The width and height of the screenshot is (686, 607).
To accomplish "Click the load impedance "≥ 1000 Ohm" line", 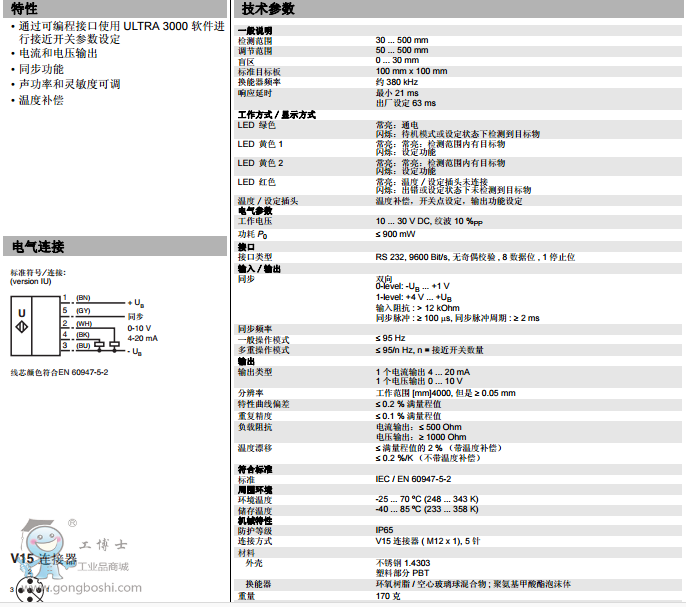I will click(421, 437).
